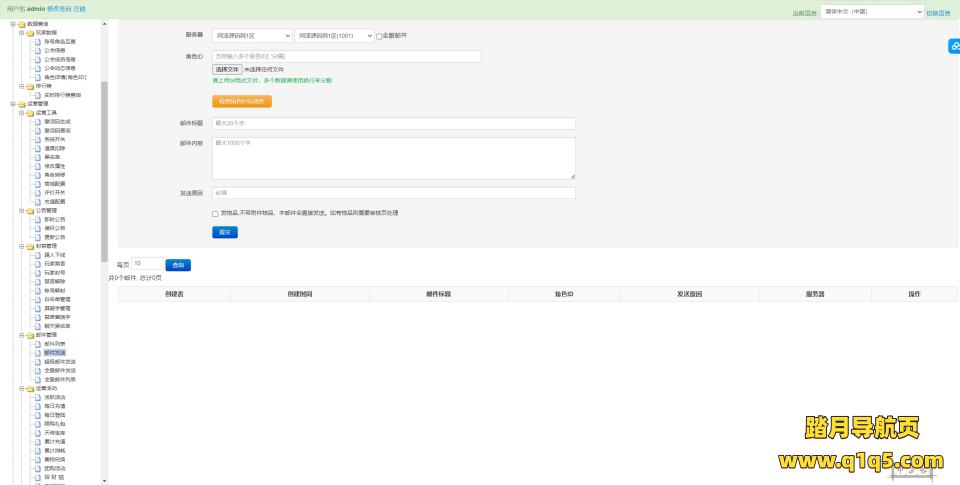Click the 邮件管理 folder icon

click(28, 334)
